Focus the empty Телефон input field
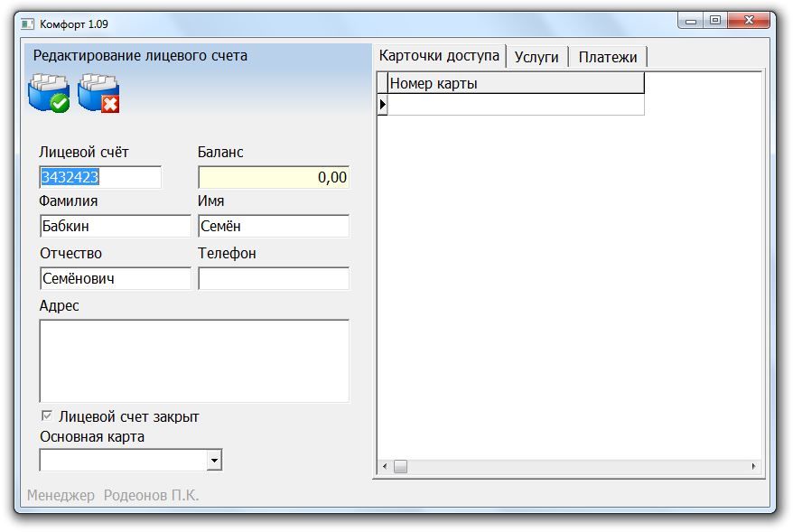 (x=274, y=278)
